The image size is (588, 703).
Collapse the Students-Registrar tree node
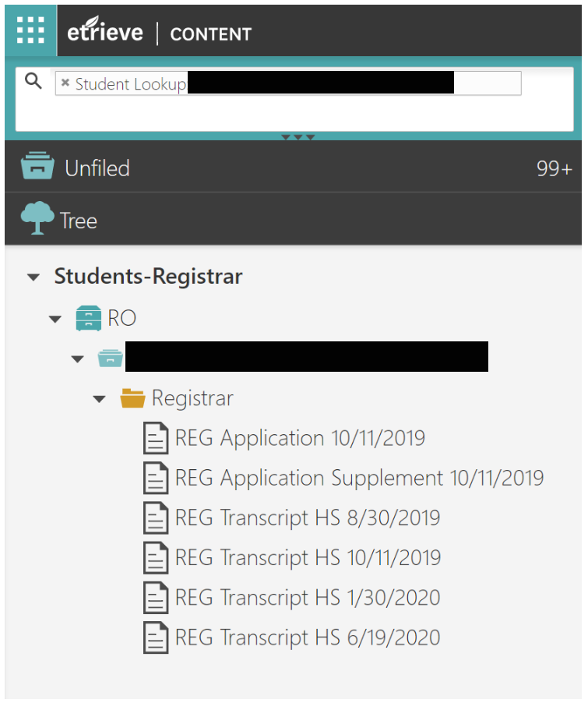point(33,277)
